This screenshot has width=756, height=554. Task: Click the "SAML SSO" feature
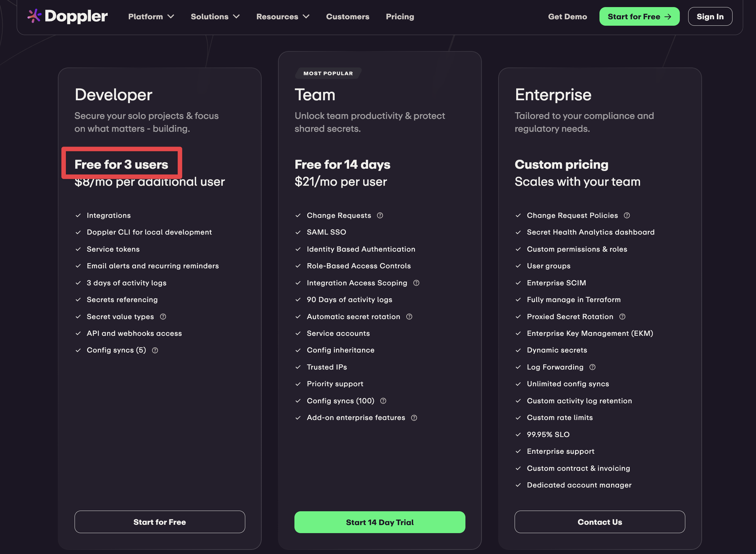point(326,232)
